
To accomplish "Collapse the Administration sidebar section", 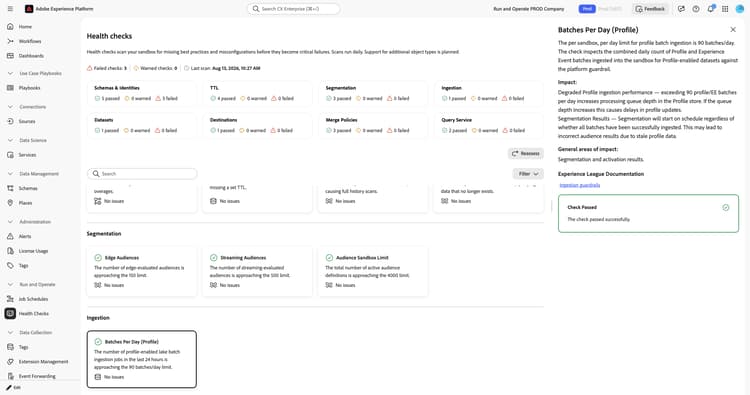I will (10, 222).
